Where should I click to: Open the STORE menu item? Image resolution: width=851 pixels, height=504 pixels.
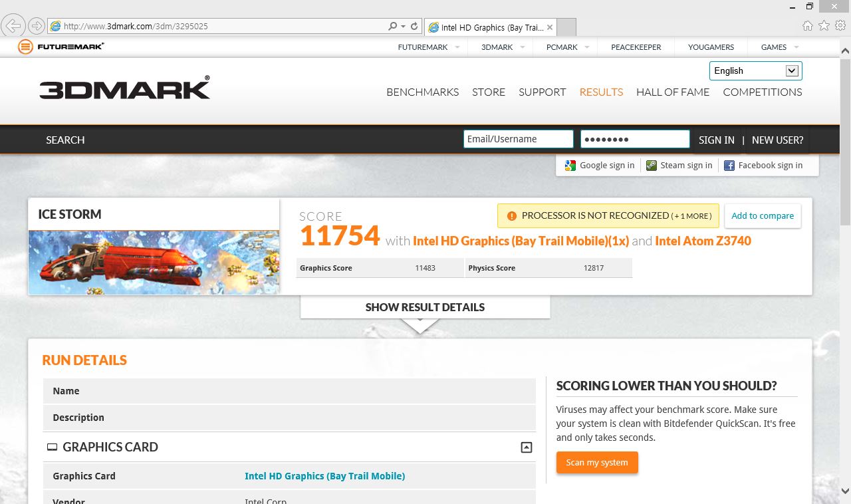tap(489, 92)
